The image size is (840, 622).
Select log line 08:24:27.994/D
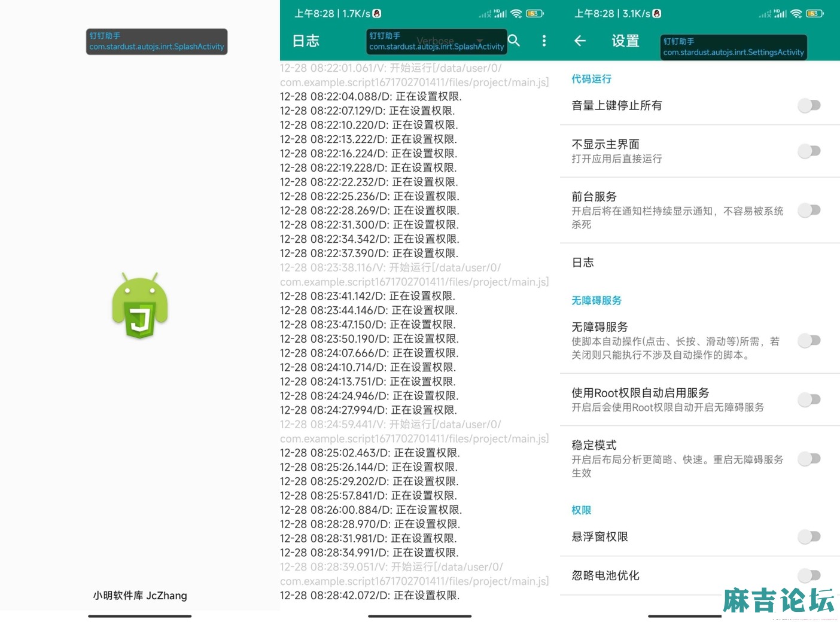(x=369, y=410)
